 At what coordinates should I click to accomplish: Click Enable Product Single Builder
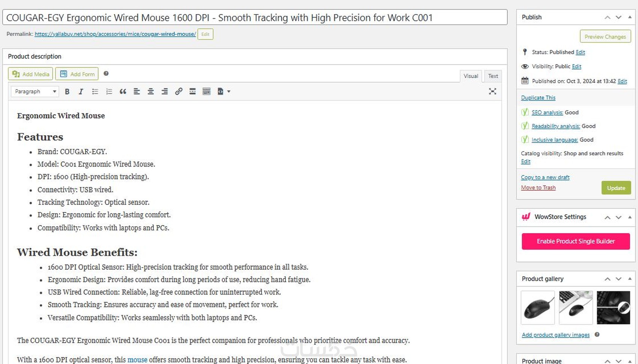(x=576, y=241)
